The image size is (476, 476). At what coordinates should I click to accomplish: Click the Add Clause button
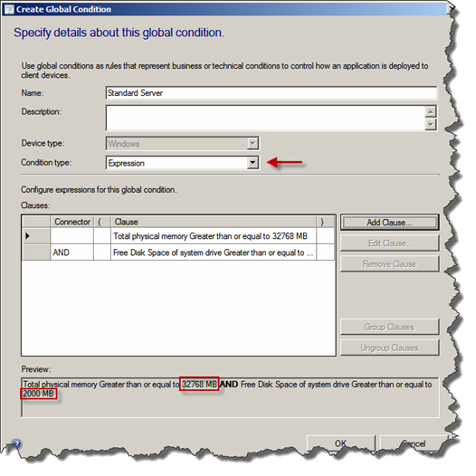pyautogui.click(x=389, y=223)
